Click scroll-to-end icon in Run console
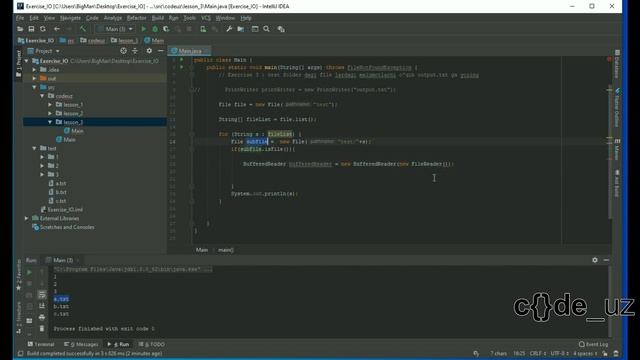The image size is (640, 360). [x=42, y=306]
